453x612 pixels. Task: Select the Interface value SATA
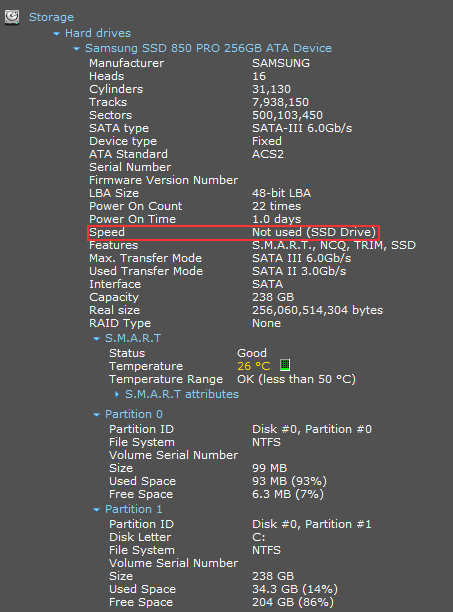point(267,284)
